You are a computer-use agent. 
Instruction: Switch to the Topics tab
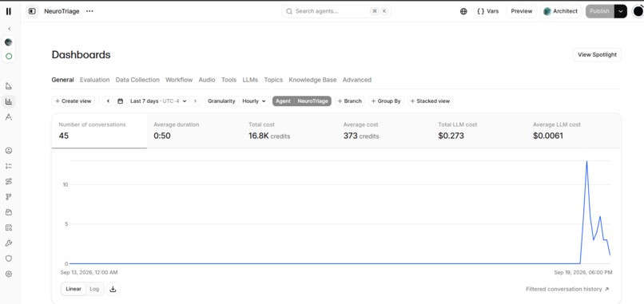click(273, 80)
